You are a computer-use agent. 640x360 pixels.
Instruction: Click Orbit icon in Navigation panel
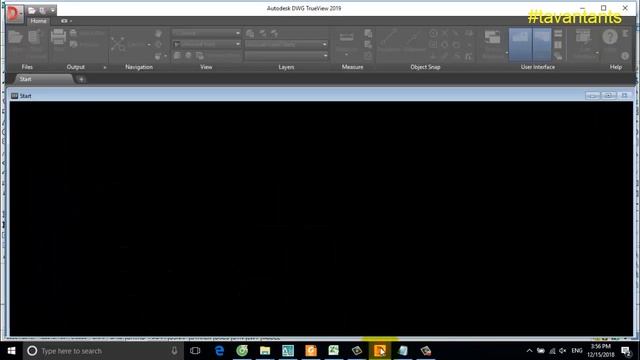159,44
